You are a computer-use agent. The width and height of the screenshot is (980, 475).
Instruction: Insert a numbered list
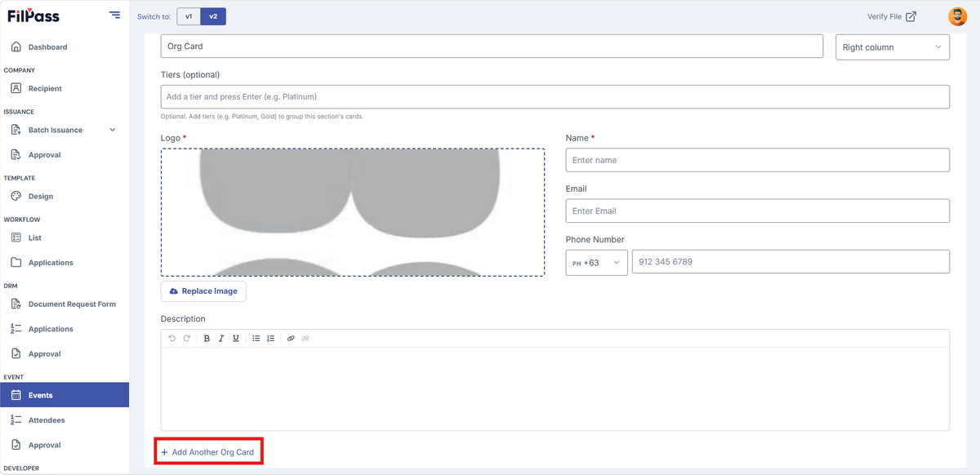tap(271, 338)
